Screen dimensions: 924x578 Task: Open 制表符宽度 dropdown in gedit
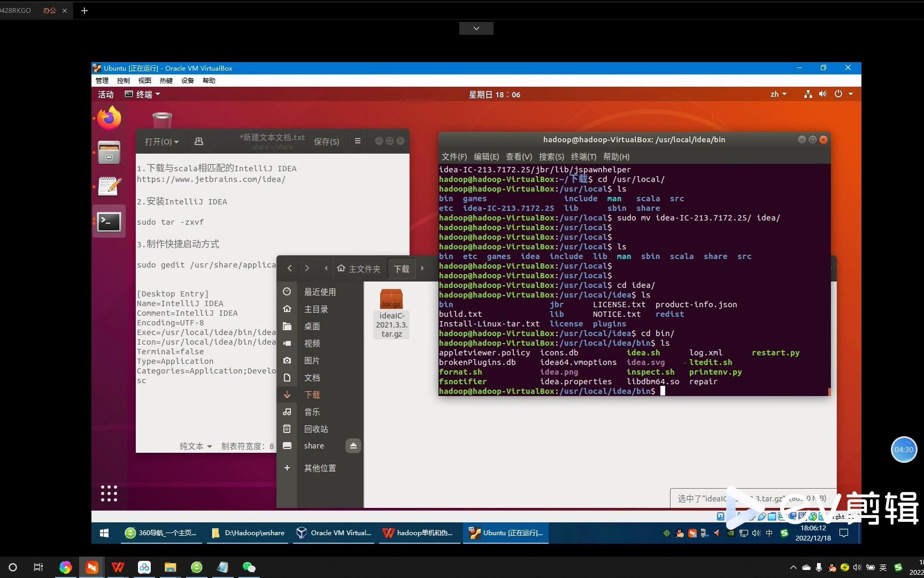pos(248,446)
